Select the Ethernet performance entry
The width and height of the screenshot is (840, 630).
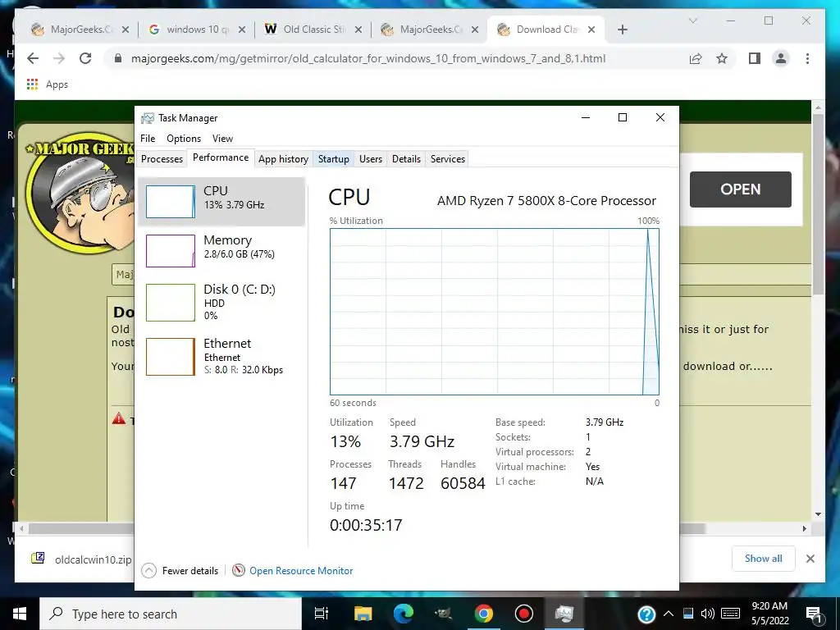tap(221, 356)
